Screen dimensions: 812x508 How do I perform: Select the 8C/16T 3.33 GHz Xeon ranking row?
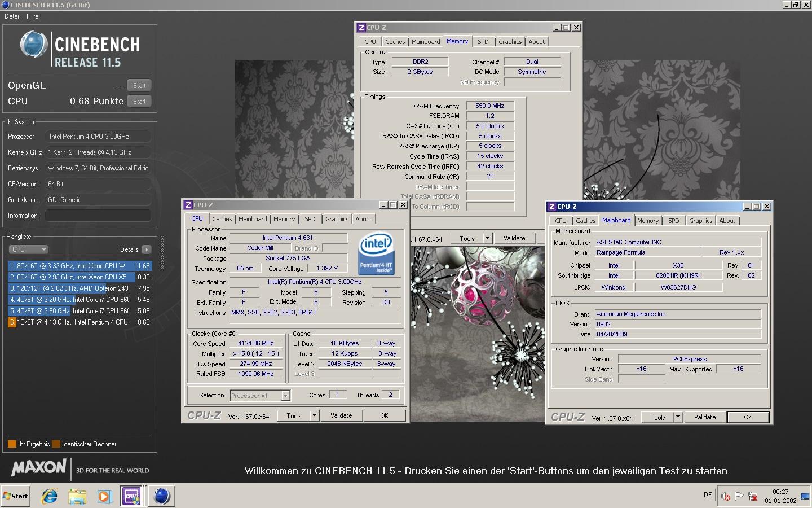click(80, 266)
